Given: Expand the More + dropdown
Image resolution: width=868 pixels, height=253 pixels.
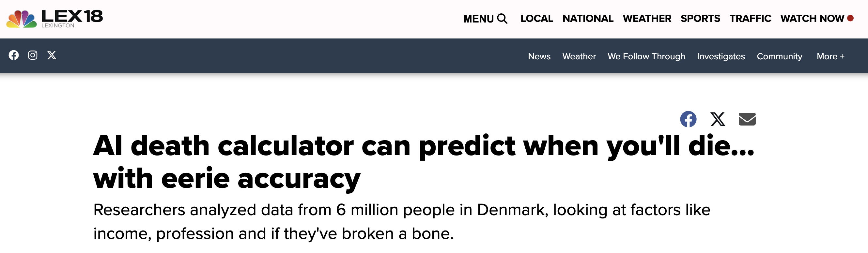Looking at the screenshot, I should pyautogui.click(x=830, y=56).
